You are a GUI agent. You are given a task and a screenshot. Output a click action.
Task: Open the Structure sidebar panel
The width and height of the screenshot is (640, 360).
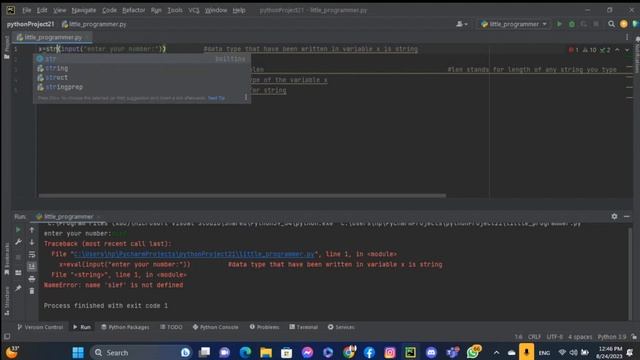[7, 301]
